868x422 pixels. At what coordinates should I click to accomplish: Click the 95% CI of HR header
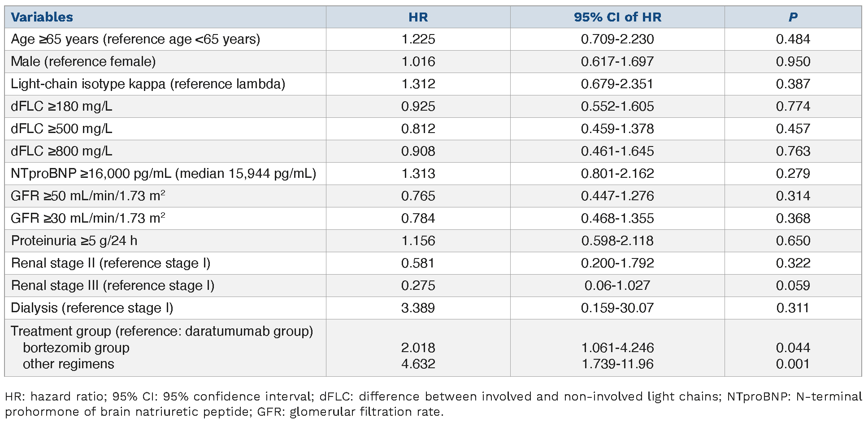(617, 17)
